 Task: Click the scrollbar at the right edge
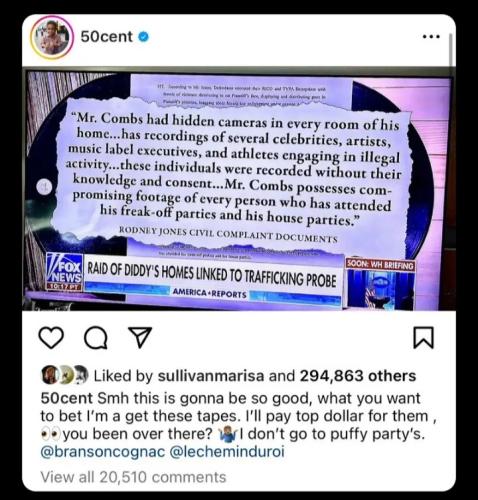(451, 50)
